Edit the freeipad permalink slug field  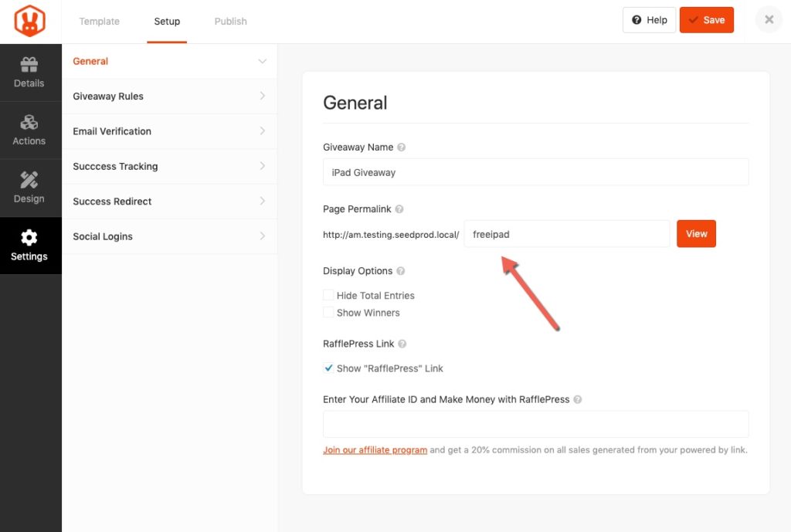point(567,234)
